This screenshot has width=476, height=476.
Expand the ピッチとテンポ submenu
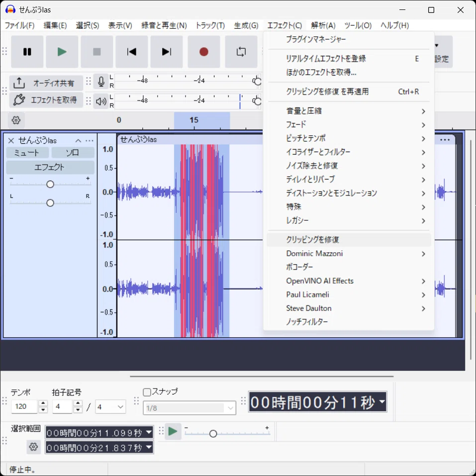[349, 138]
